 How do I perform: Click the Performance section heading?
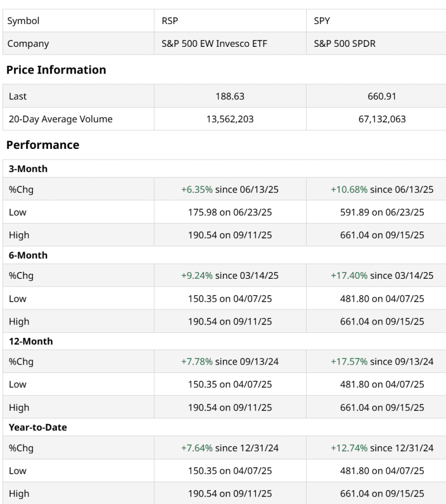42,145
